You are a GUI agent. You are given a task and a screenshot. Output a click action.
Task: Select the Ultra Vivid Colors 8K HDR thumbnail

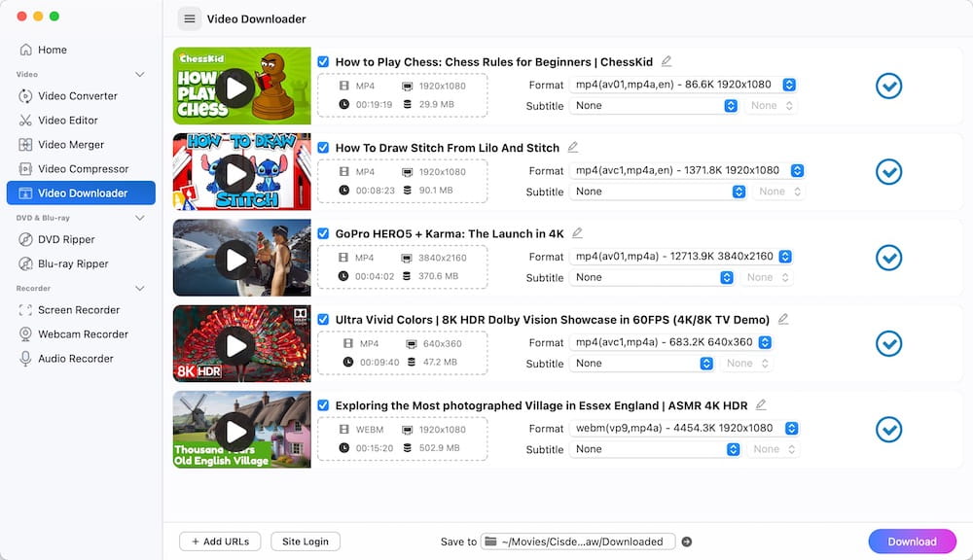click(242, 343)
